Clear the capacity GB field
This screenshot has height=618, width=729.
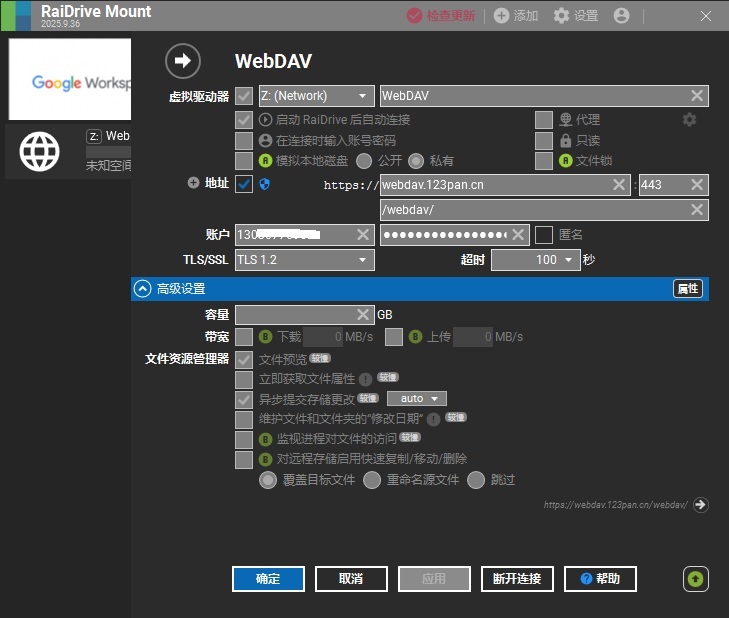[363, 315]
